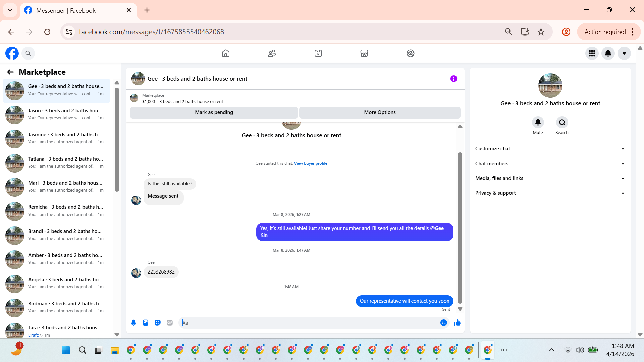Screen dimensions: 644x362
Task: Open Facebook Marketplace from top navigation
Action: coord(364,53)
